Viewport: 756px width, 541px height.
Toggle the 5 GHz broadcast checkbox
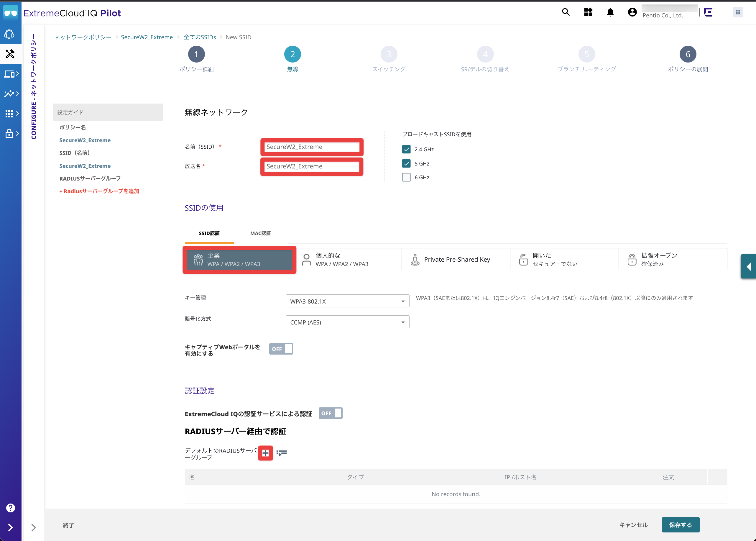click(406, 163)
